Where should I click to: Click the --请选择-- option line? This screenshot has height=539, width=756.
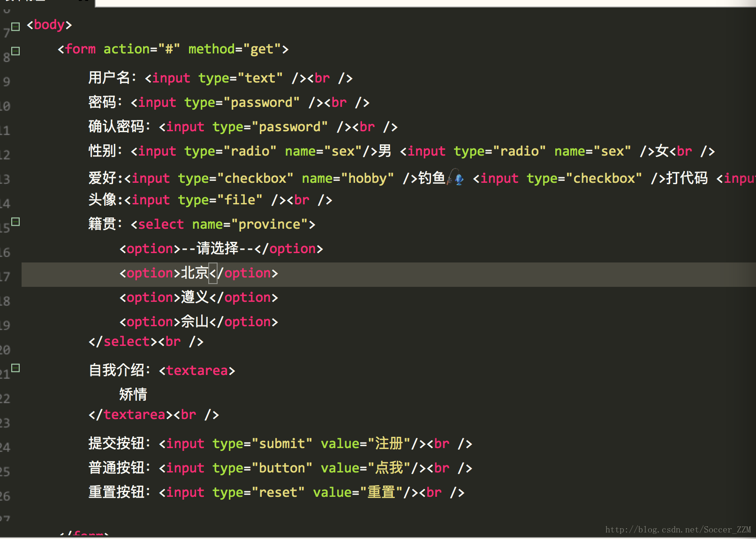pyautogui.click(x=221, y=248)
